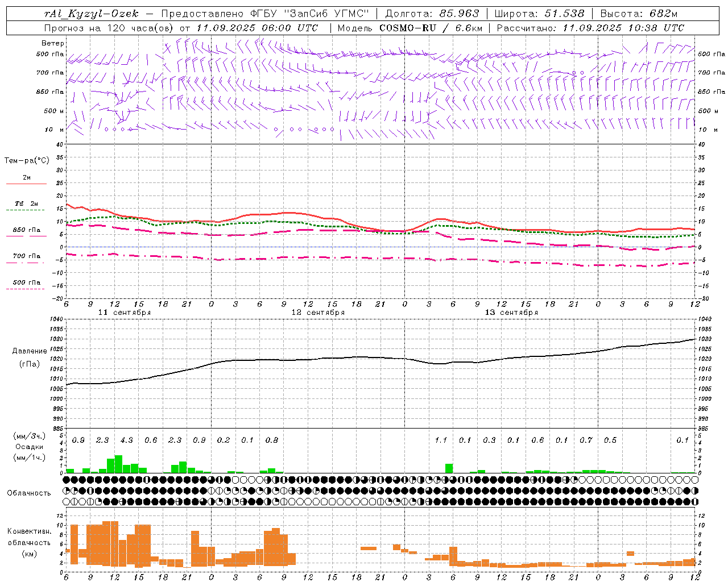Click the "Конвективн." convective cloud label

[x=29, y=531]
